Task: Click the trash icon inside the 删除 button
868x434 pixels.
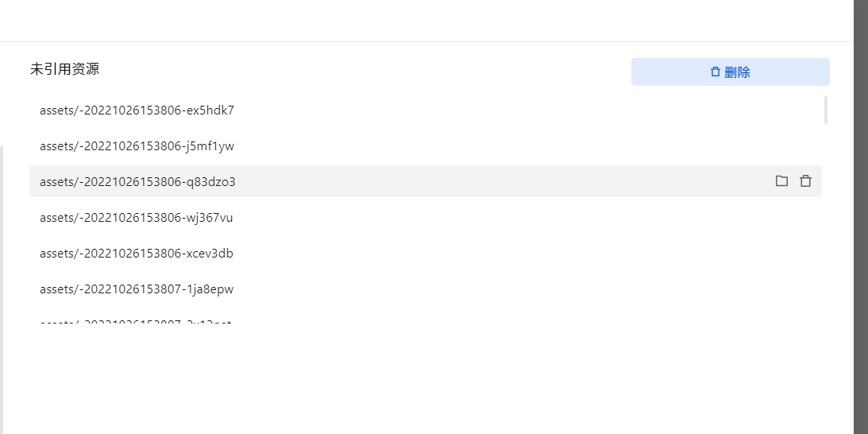Action: [716, 72]
